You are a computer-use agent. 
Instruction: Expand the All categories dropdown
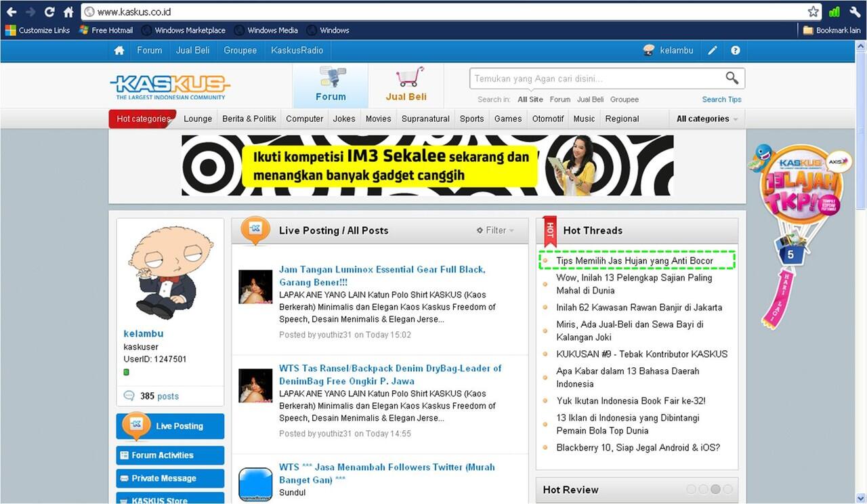707,119
